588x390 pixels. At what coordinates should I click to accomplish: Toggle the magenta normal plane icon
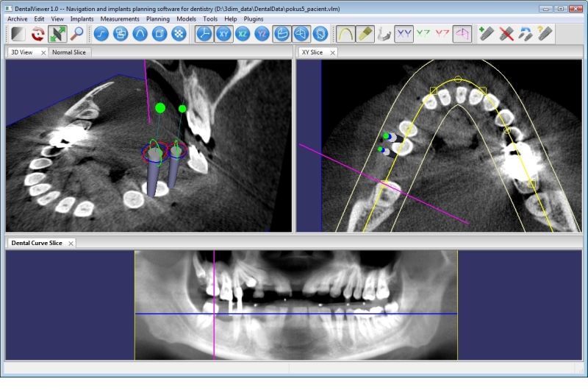pos(462,34)
